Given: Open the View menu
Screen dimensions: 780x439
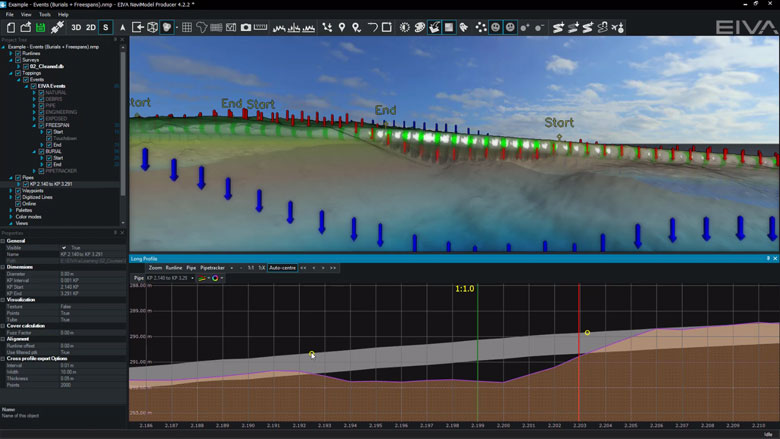Looking at the screenshot, I should (26, 15).
